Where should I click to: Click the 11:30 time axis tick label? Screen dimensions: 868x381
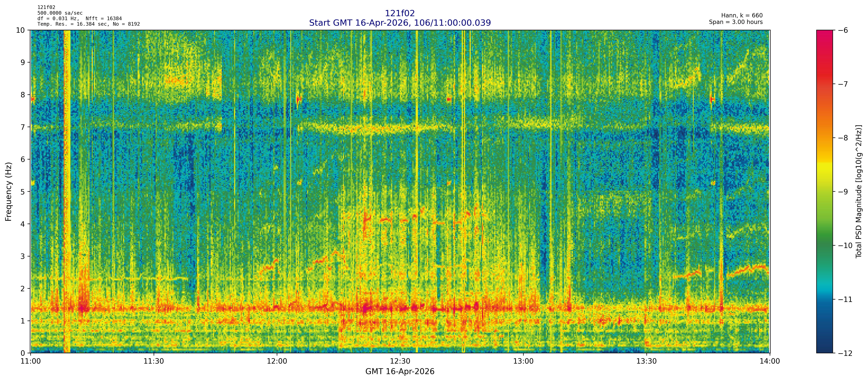pyautogui.click(x=154, y=362)
